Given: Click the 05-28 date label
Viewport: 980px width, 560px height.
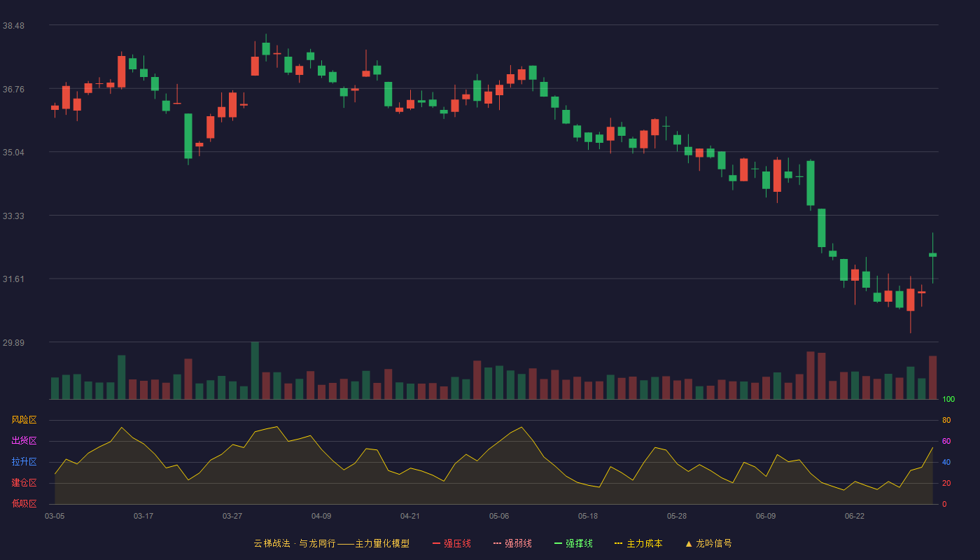Looking at the screenshot, I should tap(677, 516).
